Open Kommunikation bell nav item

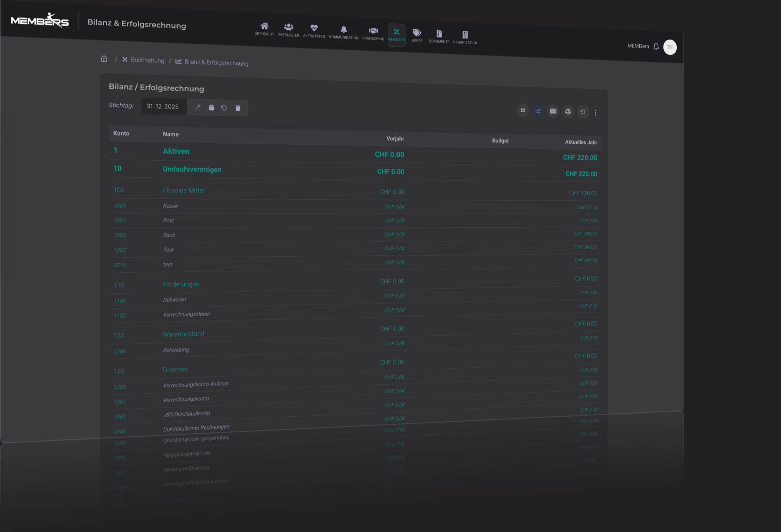click(344, 32)
